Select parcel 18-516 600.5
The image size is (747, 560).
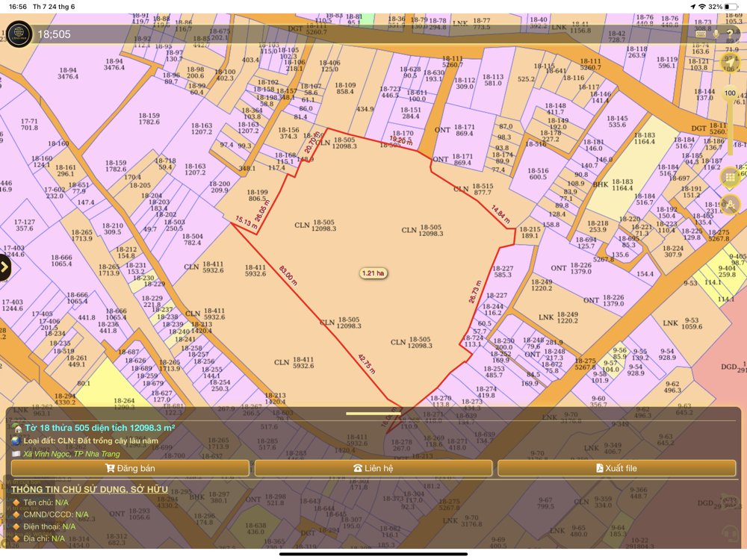[538, 173]
